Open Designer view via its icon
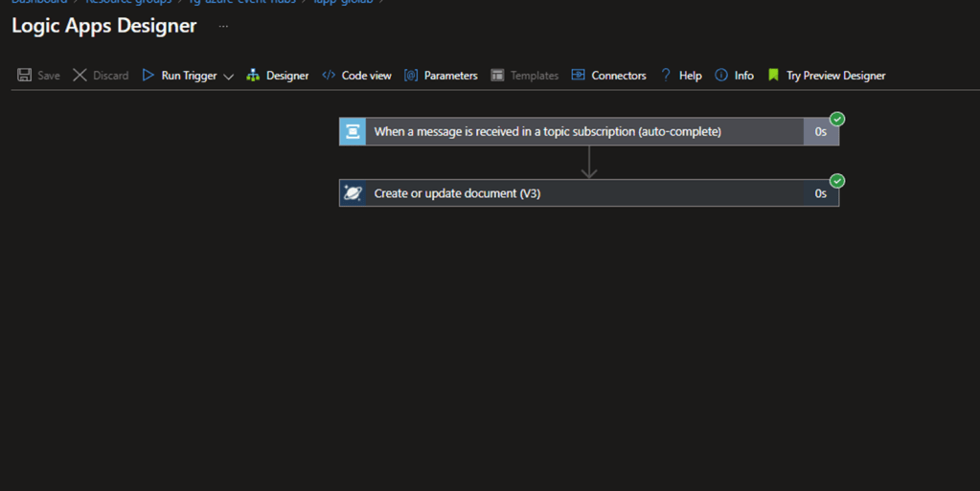The image size is (980, 491). (253, 76)
